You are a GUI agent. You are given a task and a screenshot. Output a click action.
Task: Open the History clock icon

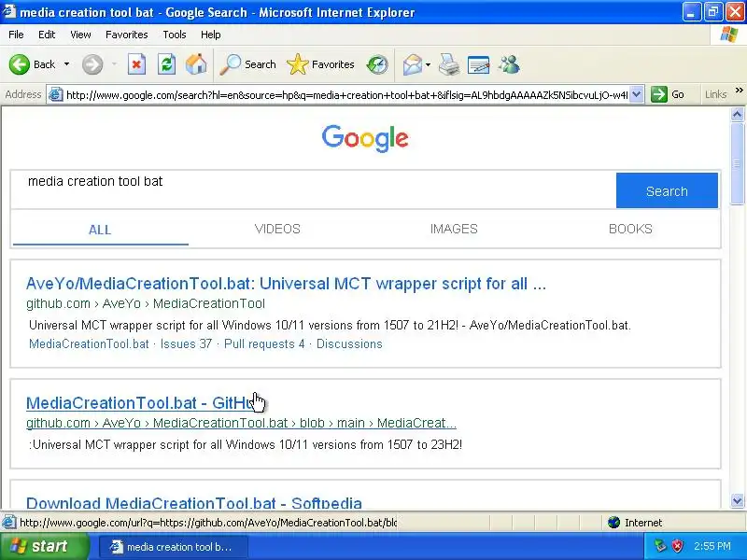(x=377, y=64)
